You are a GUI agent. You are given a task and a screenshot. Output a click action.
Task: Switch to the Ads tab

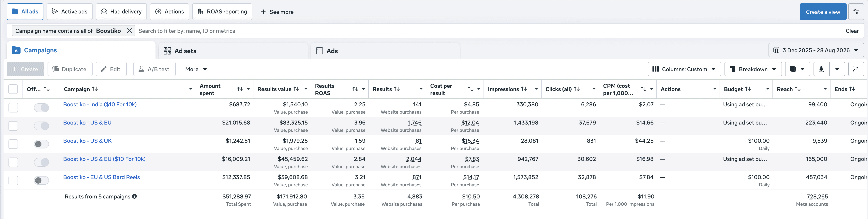pos(385,51)
